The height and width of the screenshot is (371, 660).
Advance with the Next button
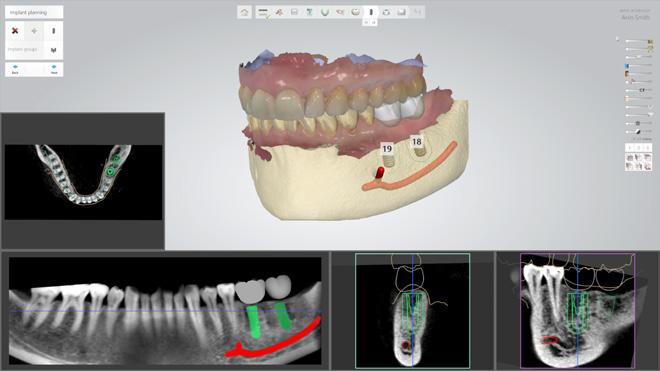point(54,69)
